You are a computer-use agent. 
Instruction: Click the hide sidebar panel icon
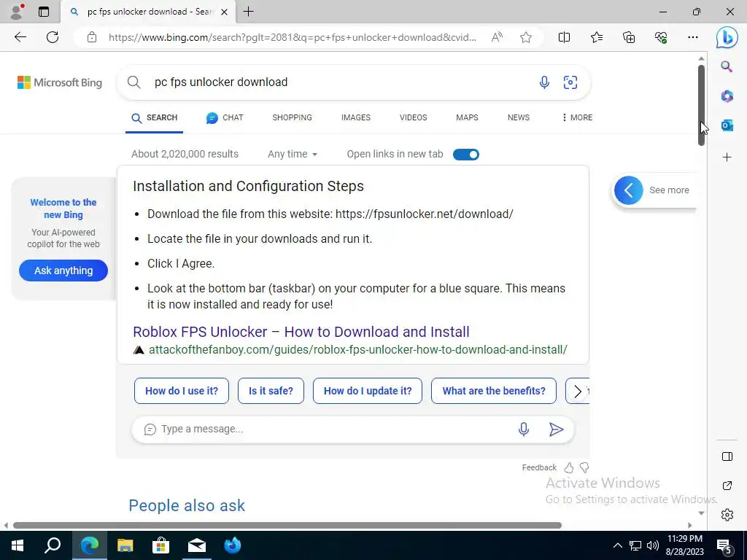tap(727, 456)
